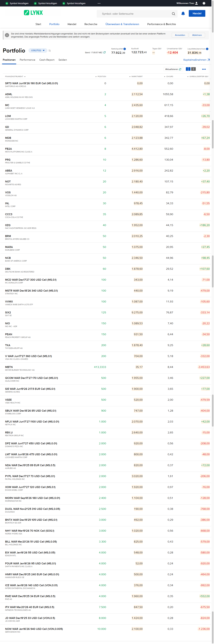The height and width of the screenshot is (644, 214).
Task: Click the user profile icon
Action: (196, 3)
